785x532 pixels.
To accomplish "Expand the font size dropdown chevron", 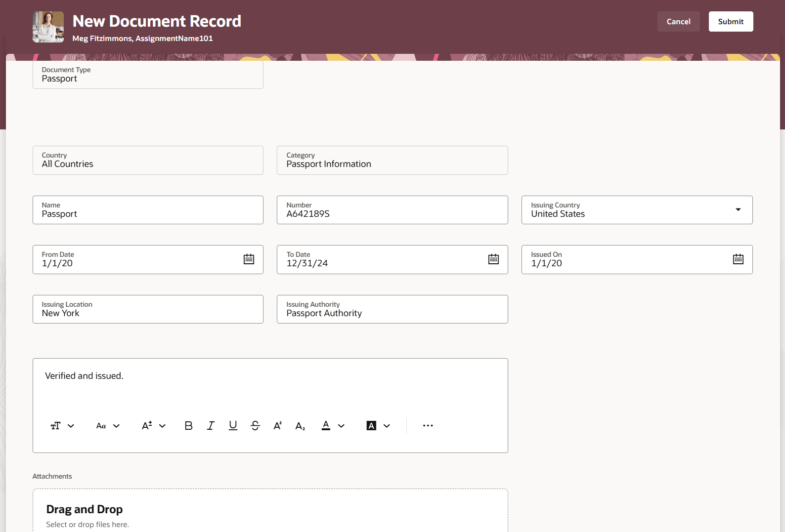I will [162, 426].
